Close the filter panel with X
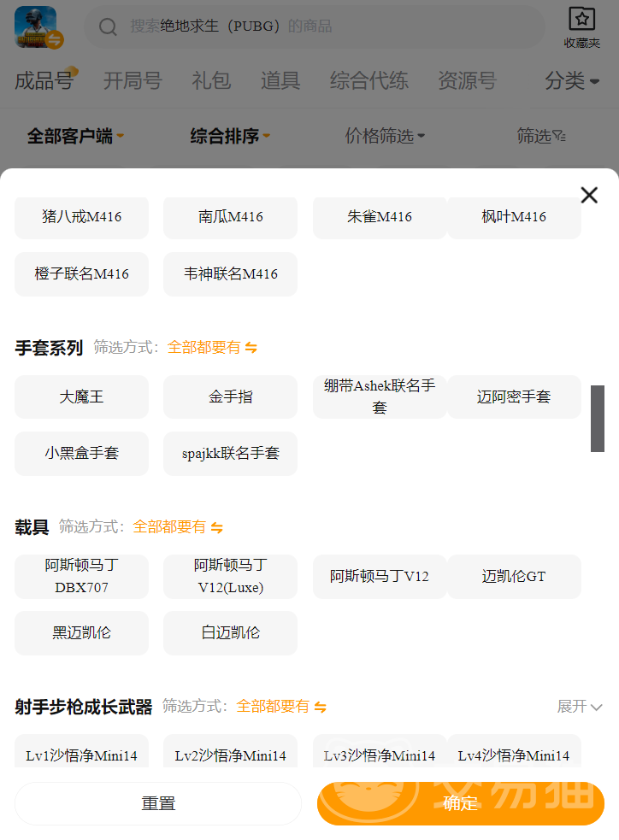This screenshot has width=619, height=840. [589, 195]
